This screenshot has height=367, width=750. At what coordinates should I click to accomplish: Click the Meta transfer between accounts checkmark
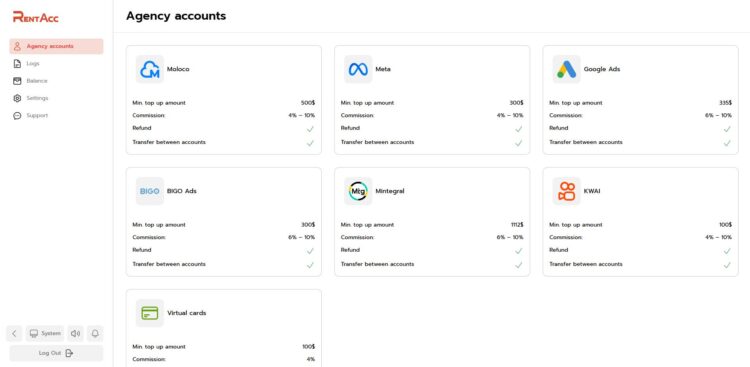518,143
